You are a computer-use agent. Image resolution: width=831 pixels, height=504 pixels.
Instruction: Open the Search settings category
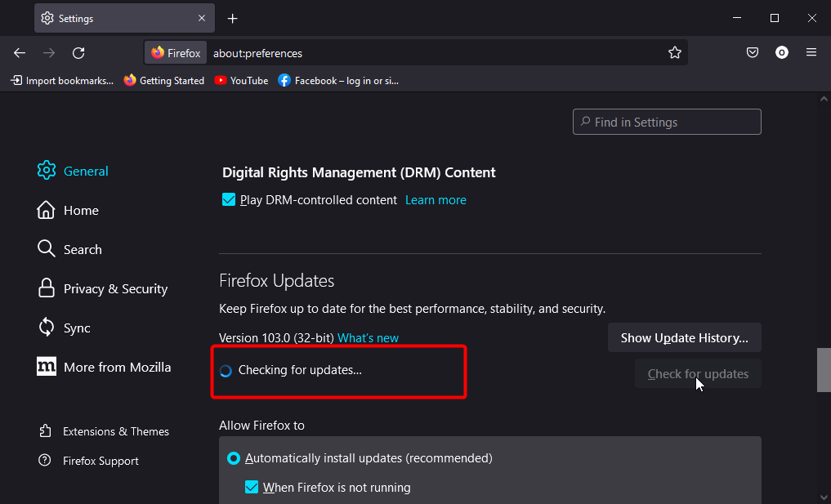(x=69, y=250)
